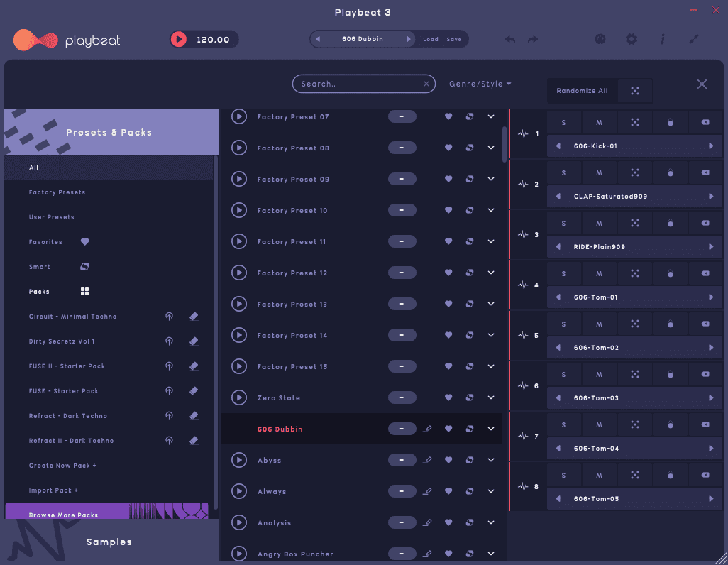The image size is (728, 565).
Task: Click the dice icon beside Randomize All
Action: click(634, 91)
